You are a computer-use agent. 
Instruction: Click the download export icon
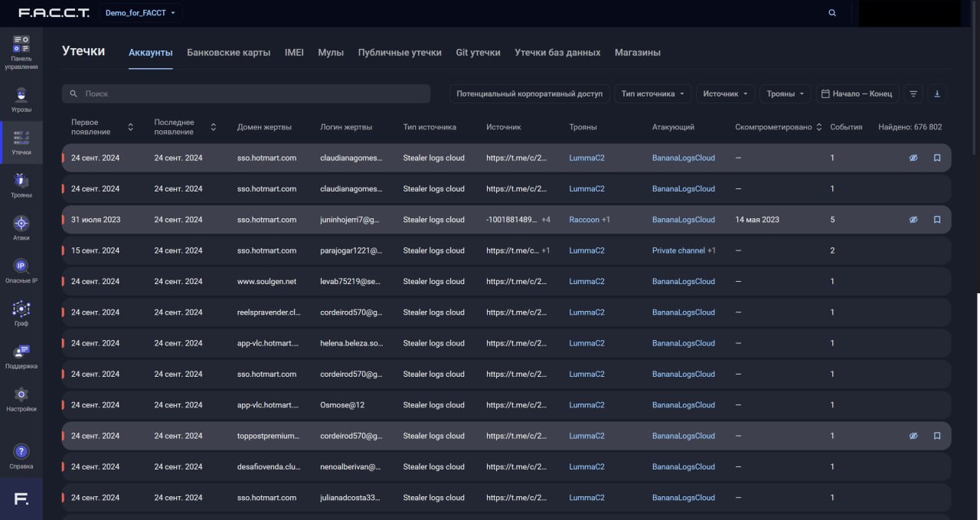937,93
